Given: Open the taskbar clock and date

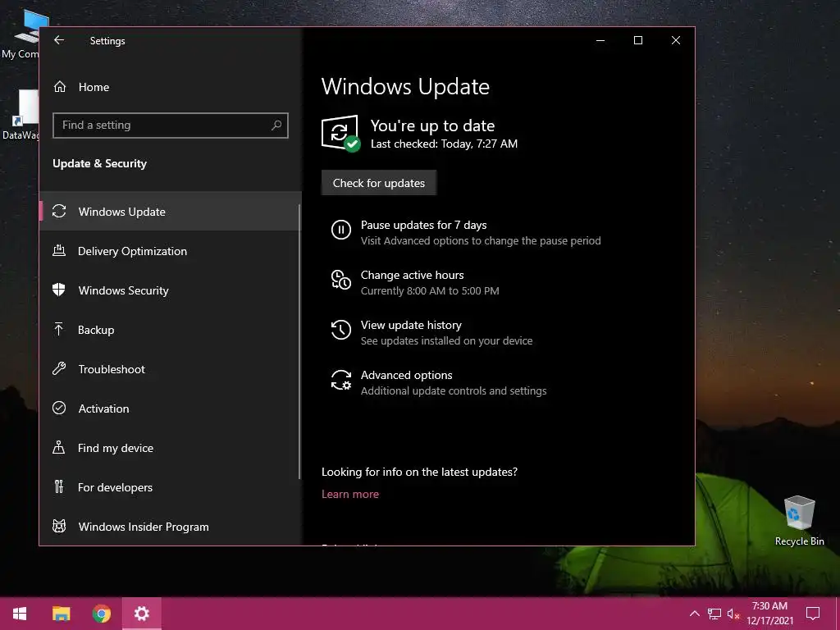Looking at the screenshot, I should pos(769,614).
